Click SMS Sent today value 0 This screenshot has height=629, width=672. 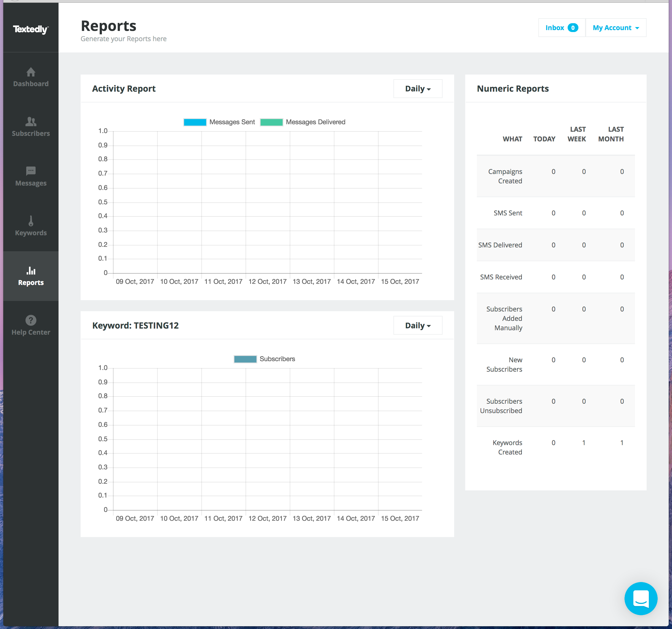(x=553, y=213)
